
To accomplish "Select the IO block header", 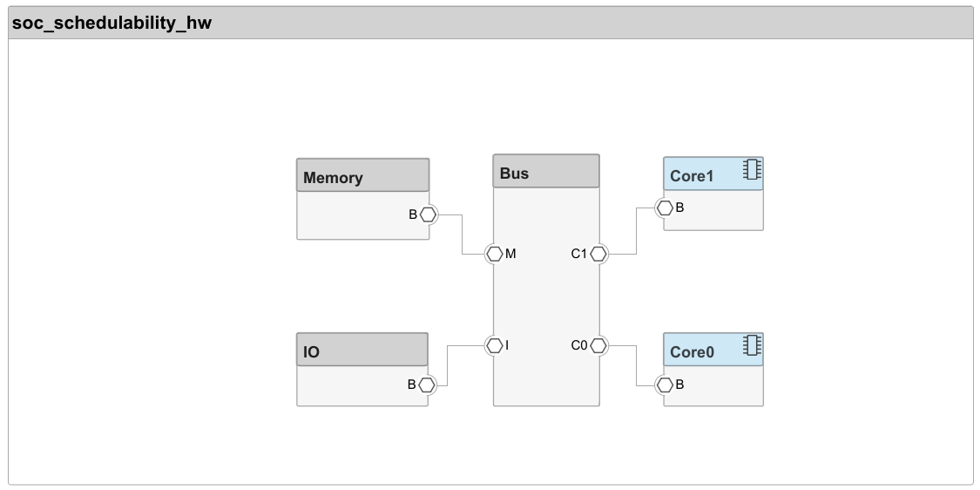I will coord(362,350).
